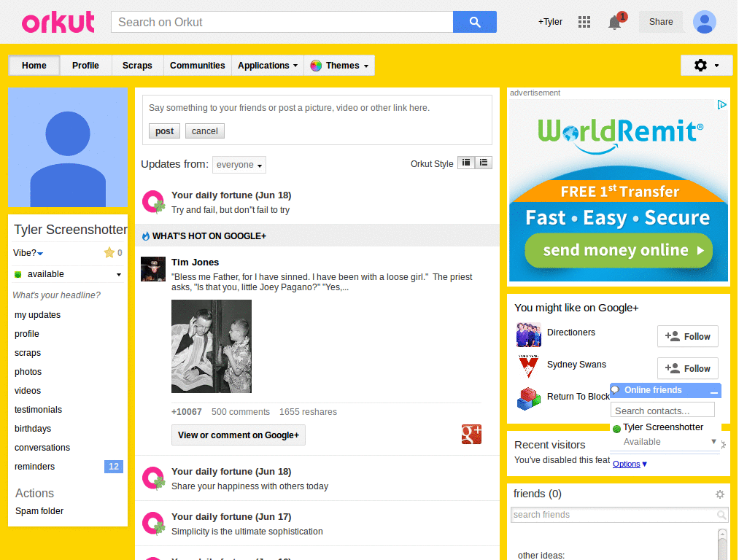Click the fortune icon for 'Simplicity' post

coord(153,524)
